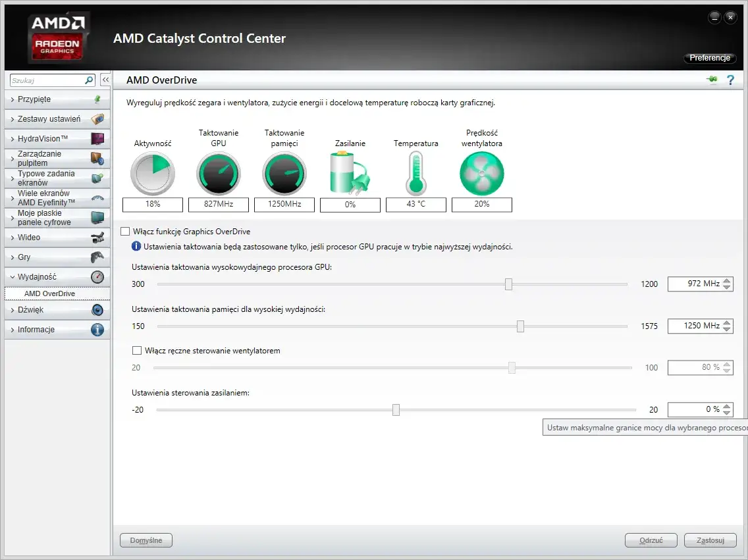
Task: Click the power control slider handle
Action: [396, 410]
